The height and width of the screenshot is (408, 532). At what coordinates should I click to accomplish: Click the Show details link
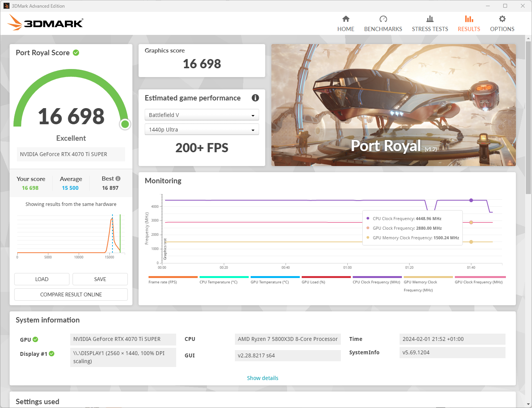coord(263,378)
